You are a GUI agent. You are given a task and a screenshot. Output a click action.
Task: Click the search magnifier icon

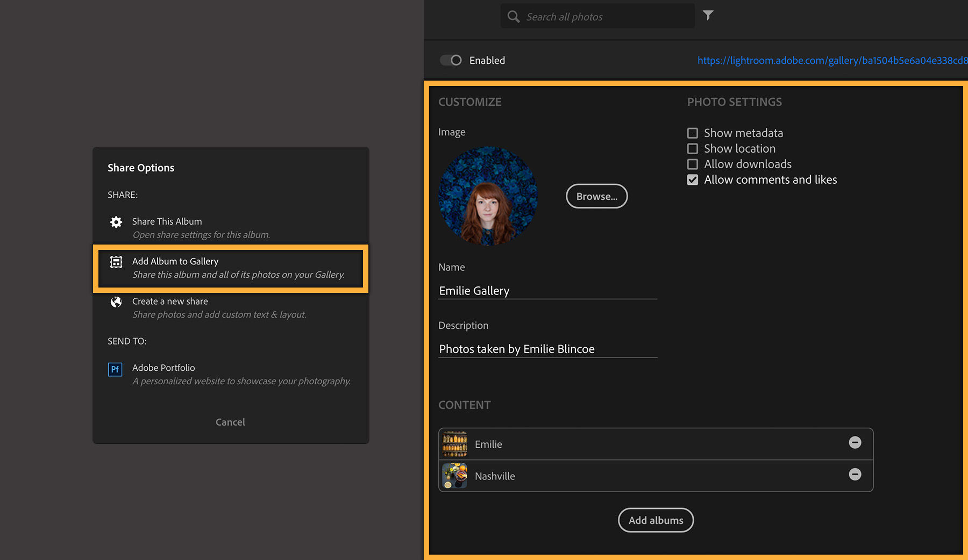click(513, 16)
